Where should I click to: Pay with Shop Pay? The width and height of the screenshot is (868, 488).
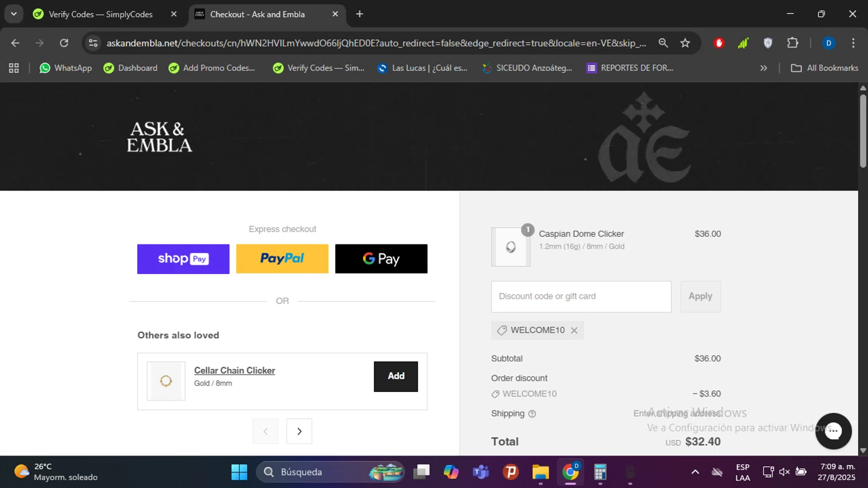pyautogui.click(x=183, y=258)
